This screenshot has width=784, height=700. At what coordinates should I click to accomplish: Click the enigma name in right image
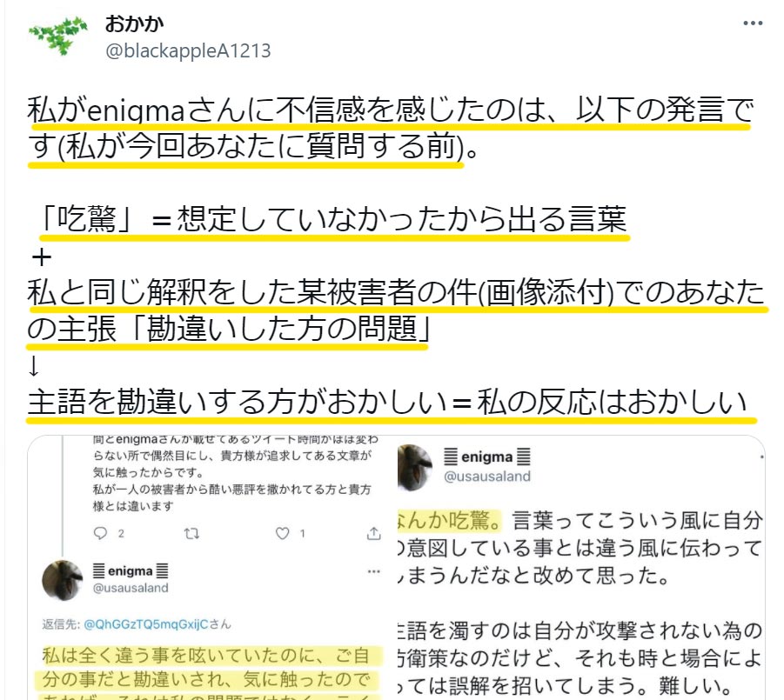pyautogui.click(x=487, y=457)
